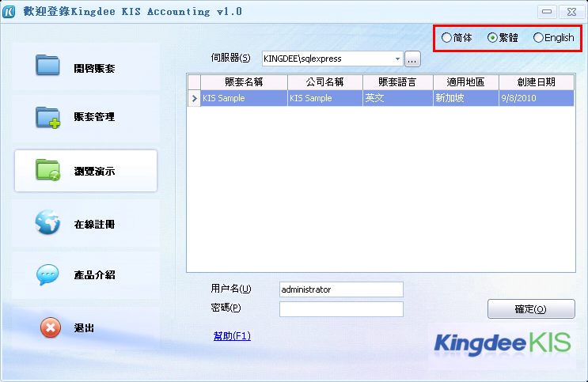The height and width of the screenshot is (382, 588).
Task: Open the 開啓賬套 menu entry
Action: click(x=86, y=66)
